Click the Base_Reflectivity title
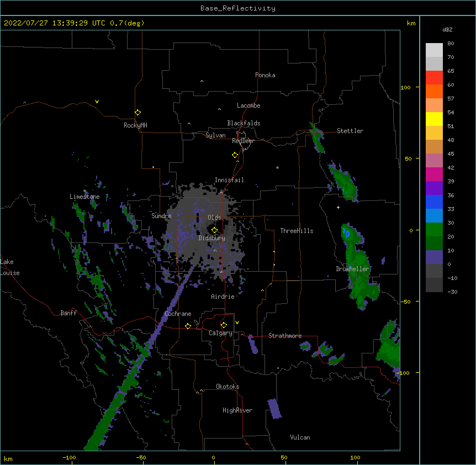476x465 pixels. (238, 8)
